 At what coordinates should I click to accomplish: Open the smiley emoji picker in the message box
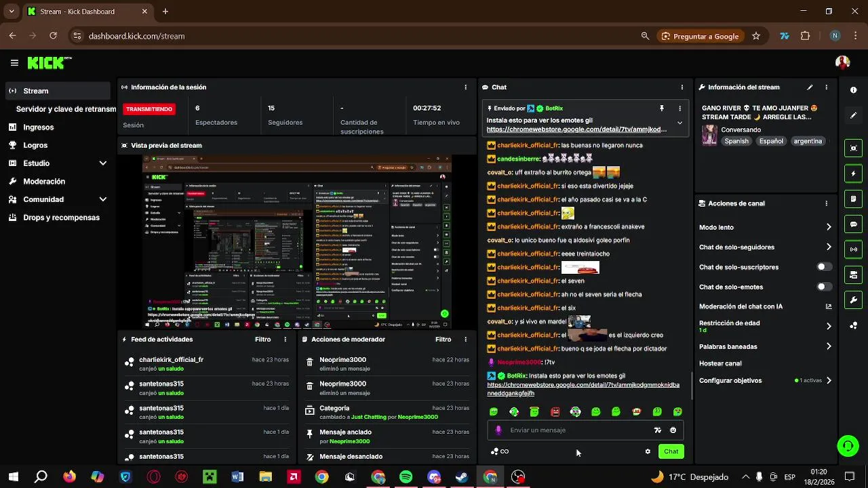(x=673, y=430)
